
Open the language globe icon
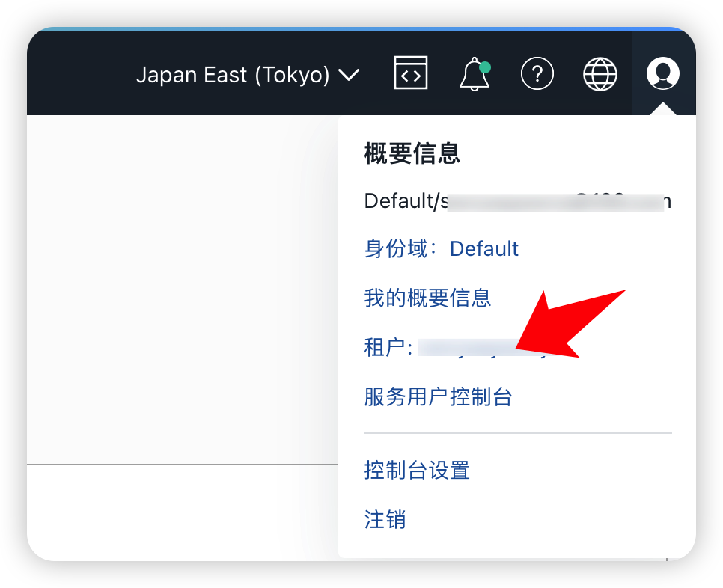(600, 73)
